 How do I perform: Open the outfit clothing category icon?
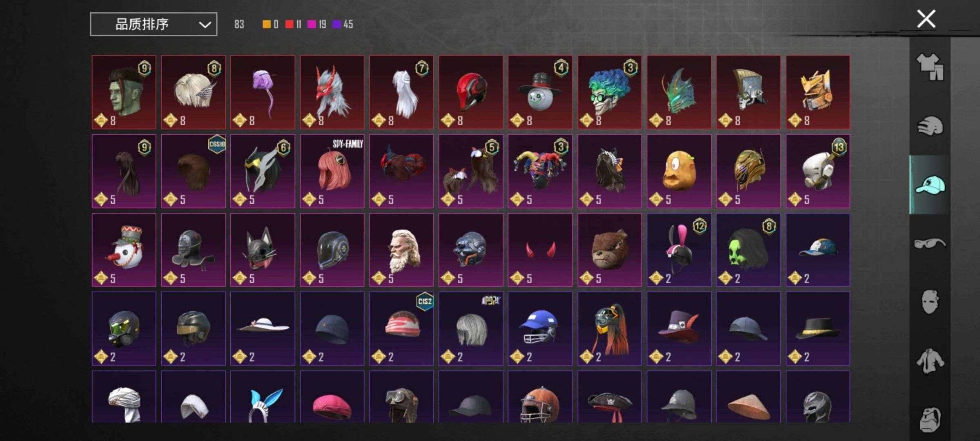click(930, 67)
